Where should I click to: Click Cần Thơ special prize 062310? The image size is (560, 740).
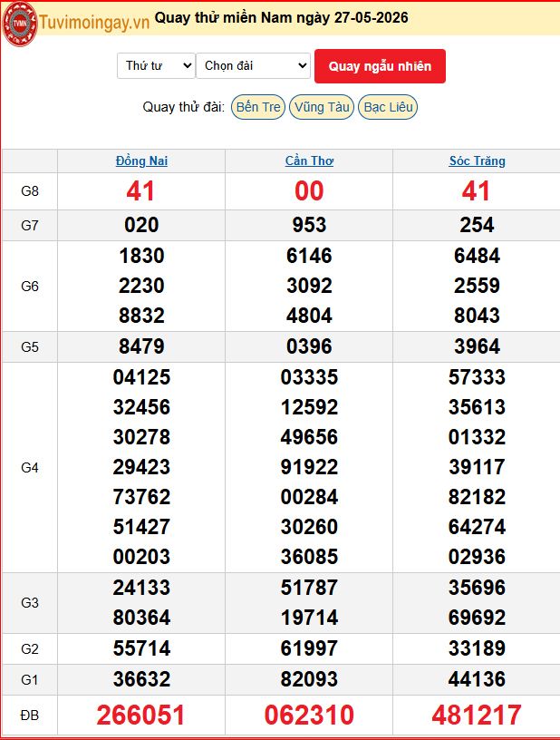click(309, 715)
